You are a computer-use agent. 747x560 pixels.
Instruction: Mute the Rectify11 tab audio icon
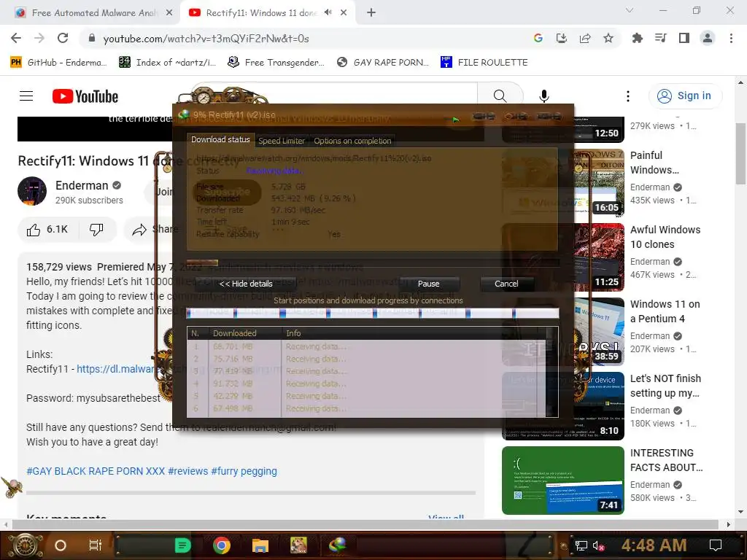click(x=328, y=12)
